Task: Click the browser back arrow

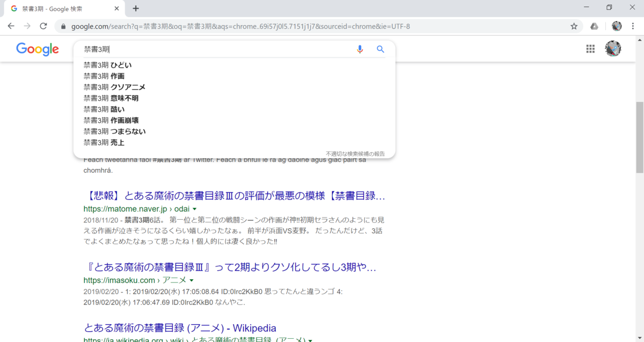Action: click(x=11, y=26)
